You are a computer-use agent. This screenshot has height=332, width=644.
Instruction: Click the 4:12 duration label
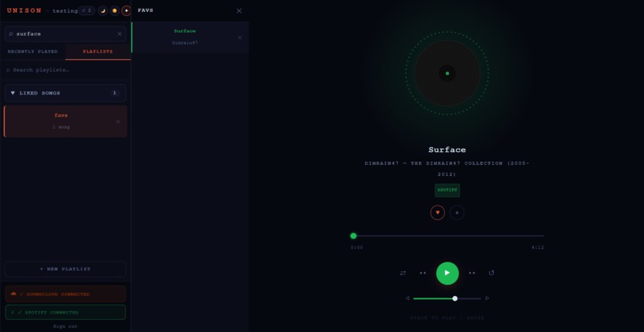[x=538, y=248]
